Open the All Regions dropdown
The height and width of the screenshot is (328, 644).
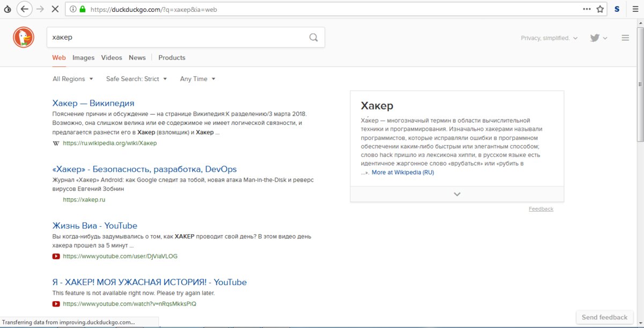[x=72, y=79]
